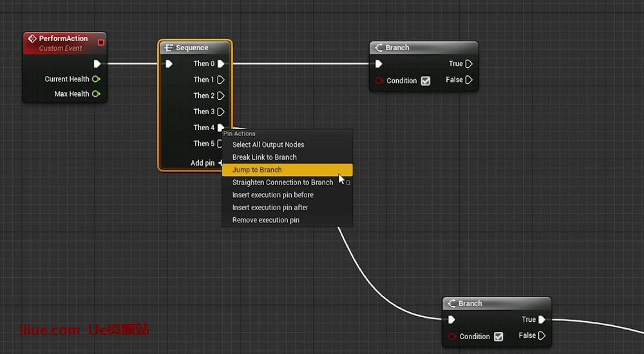Choose Insert execution pin after

pyautogui.click(x=287, y=207)
